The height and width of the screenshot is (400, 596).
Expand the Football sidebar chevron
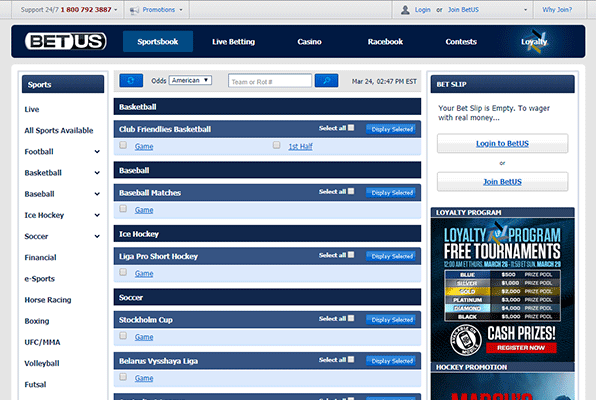(x=97, y=152)
